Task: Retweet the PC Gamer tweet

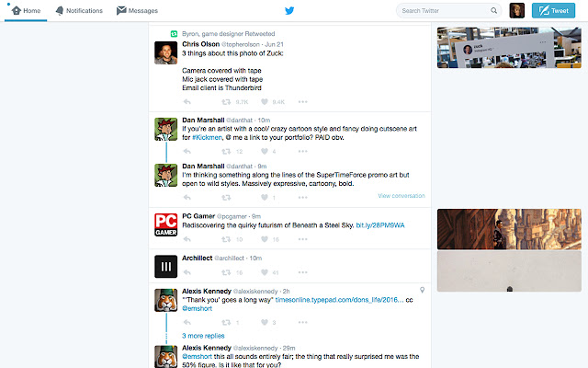Action: [226, 239]
